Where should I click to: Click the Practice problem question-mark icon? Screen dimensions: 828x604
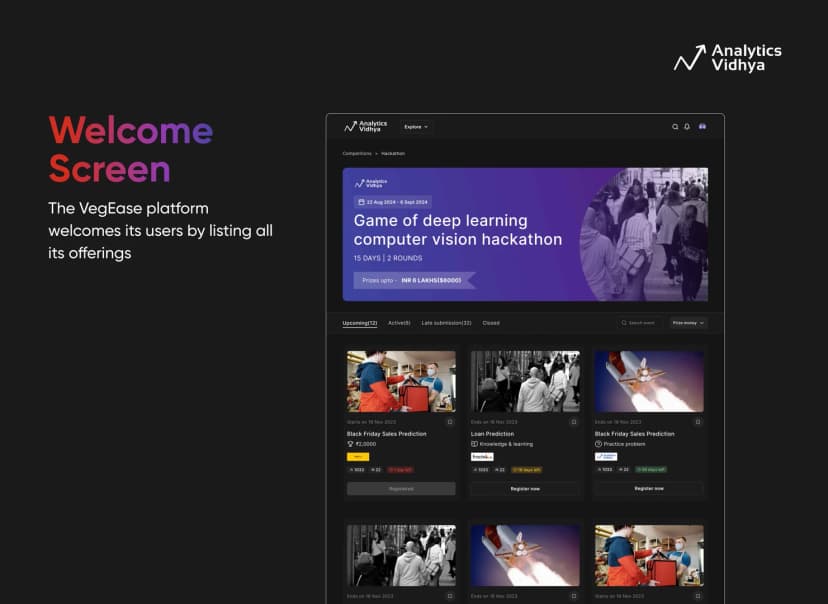[598, 444]
